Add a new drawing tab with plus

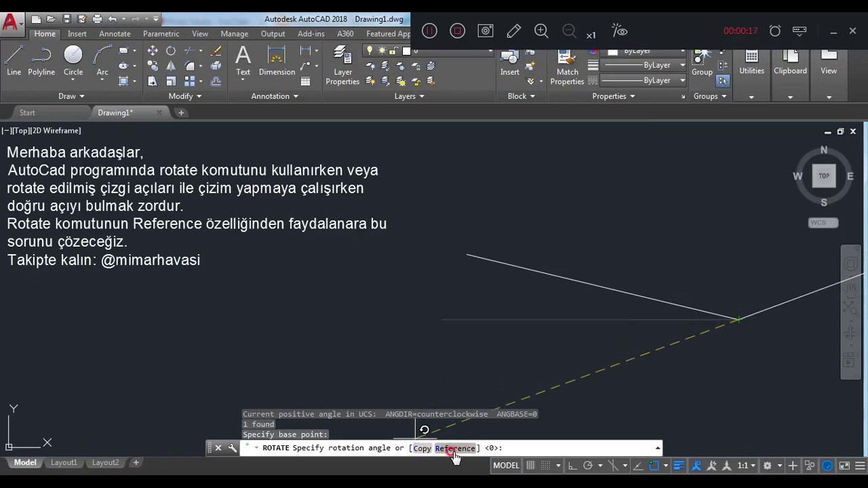click(181, 113)
